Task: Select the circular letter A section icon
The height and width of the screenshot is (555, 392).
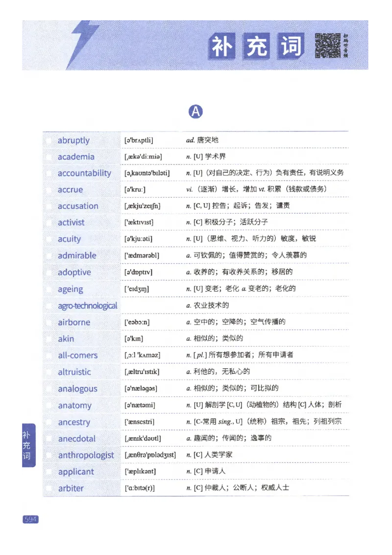Action: point(196,111)
